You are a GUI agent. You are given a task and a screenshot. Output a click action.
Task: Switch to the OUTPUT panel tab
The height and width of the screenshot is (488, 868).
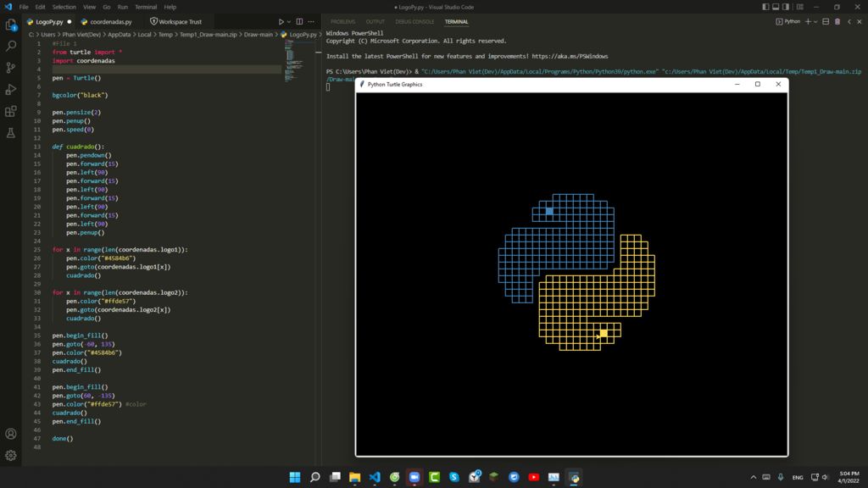pos(375,21)
